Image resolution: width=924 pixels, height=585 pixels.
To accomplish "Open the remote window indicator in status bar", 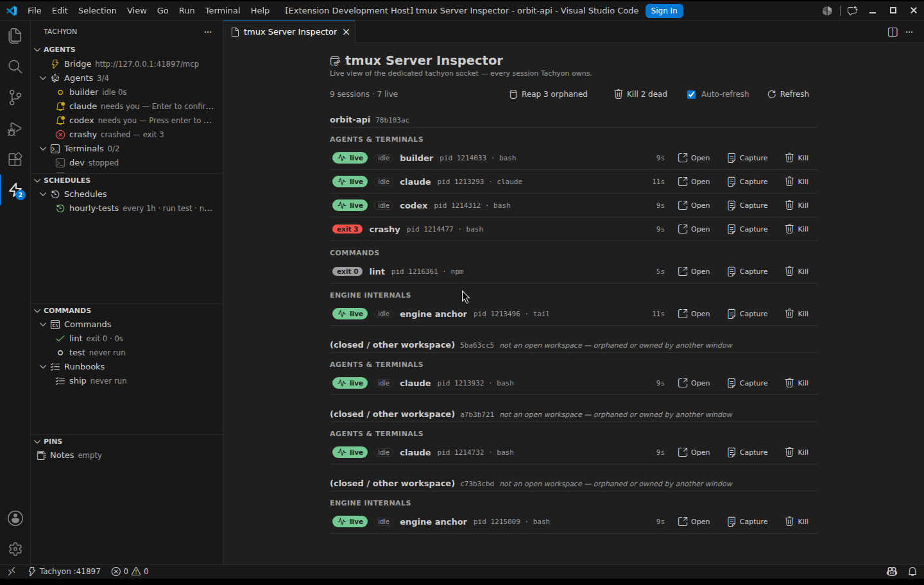I will pos(11,571).
